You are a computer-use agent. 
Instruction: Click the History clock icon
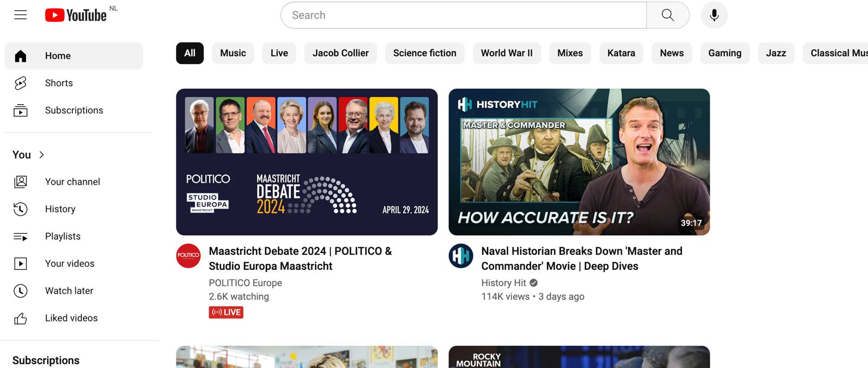pos(21,209)
